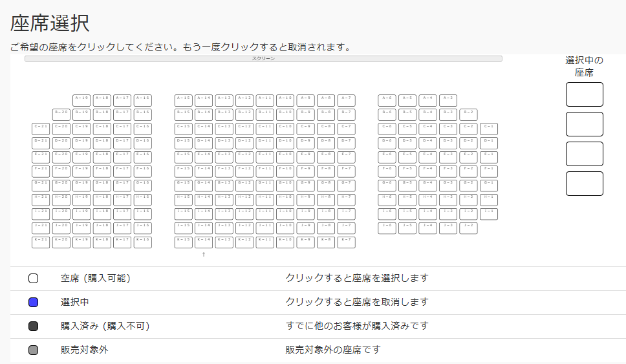Click the first selected-seat slot box
The height and width of the screenshot is (364, 626).
584,94
